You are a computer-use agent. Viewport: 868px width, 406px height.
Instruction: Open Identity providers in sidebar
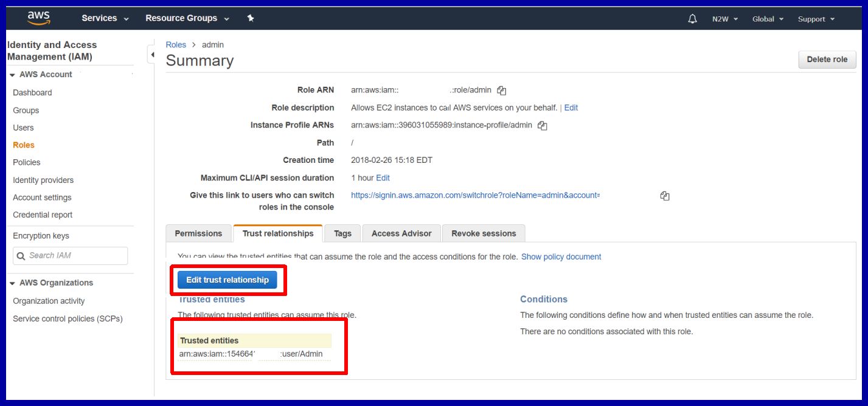(x=43, y=181)
